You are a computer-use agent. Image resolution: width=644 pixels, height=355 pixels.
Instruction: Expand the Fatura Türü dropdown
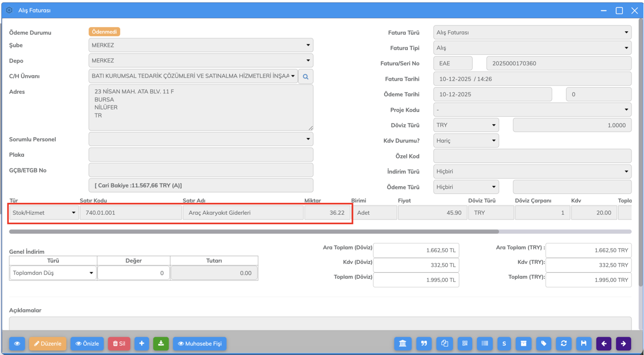coord(532,32)
